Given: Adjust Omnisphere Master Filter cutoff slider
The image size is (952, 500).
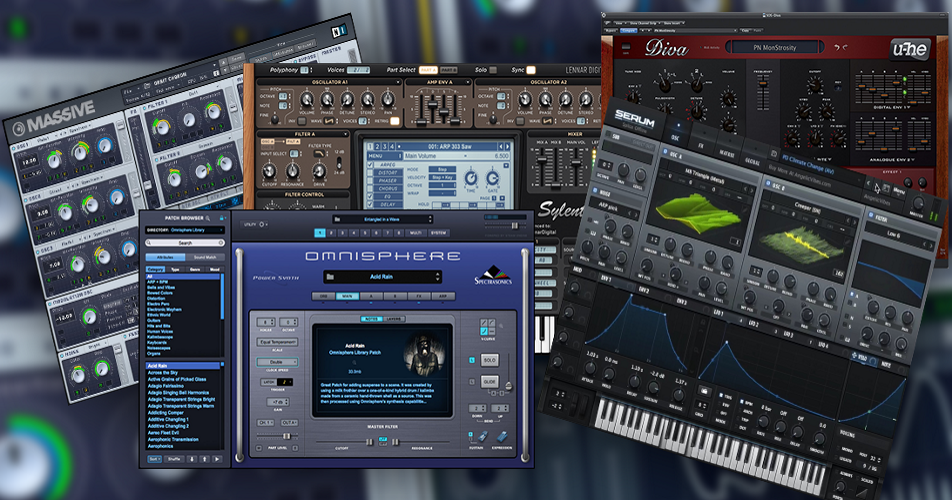Looking at the screenshot, I should (369, 442).
